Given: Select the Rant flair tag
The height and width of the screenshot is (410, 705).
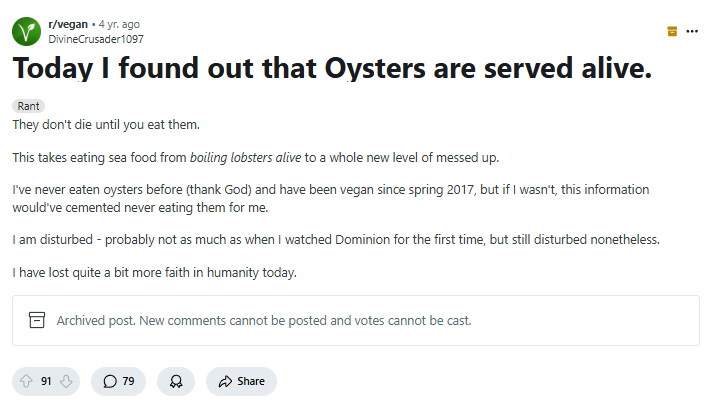Looking at the screenshot, I should click(28, 106).
